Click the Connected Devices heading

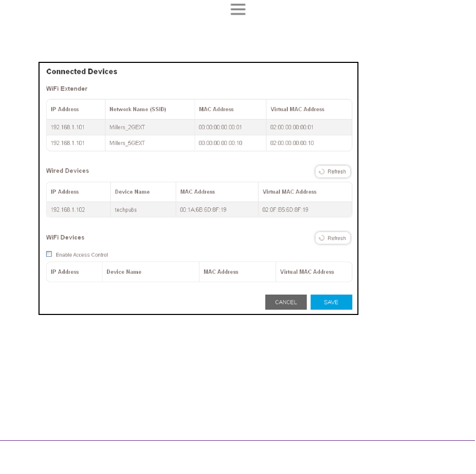click(x=82, y=72)
